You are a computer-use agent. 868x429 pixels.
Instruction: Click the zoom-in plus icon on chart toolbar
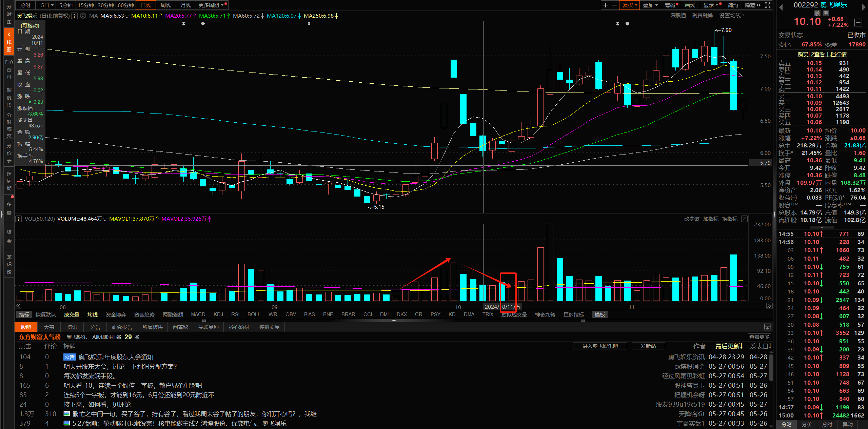pyautogui.click(x=605, y=5)
